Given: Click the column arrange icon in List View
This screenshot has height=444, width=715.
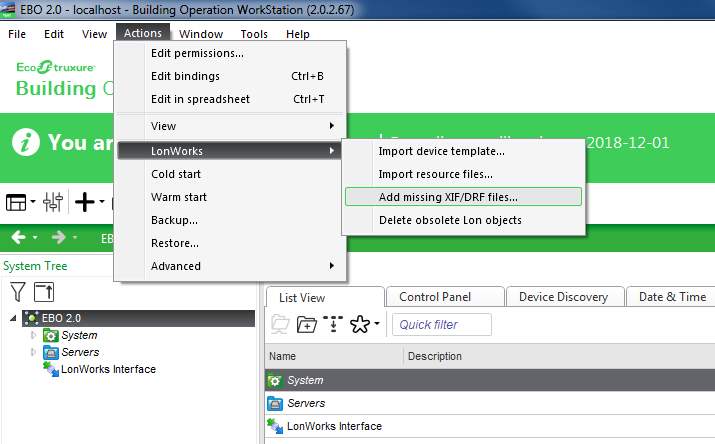Looking at the screenshot, I should pos(333,324).
